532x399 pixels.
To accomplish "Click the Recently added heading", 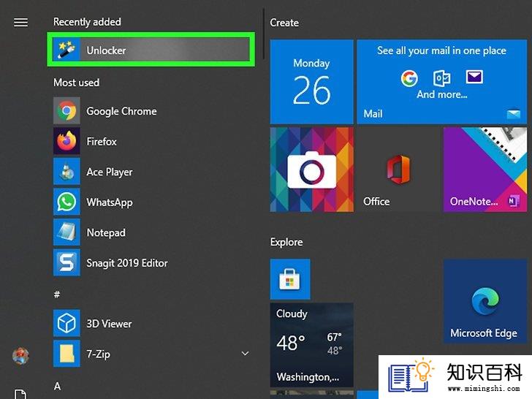I will tap(87, 22).
